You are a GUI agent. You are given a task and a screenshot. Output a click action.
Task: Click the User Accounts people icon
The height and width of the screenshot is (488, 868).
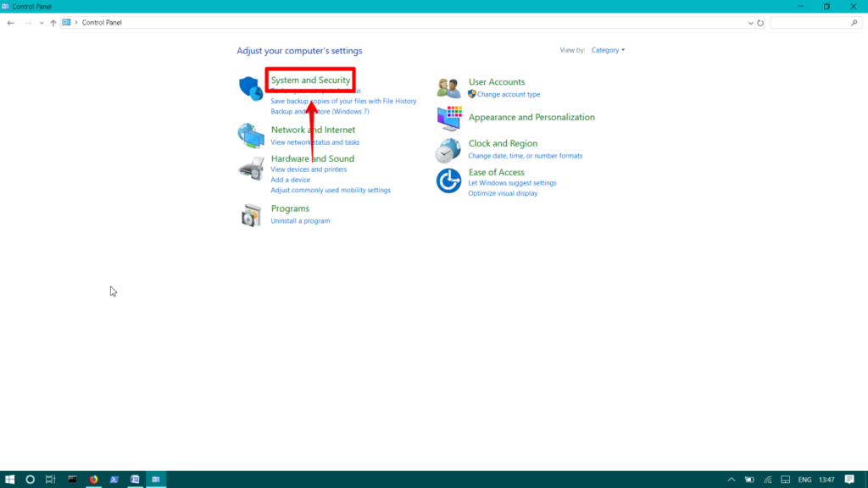(x=448, y=87)
